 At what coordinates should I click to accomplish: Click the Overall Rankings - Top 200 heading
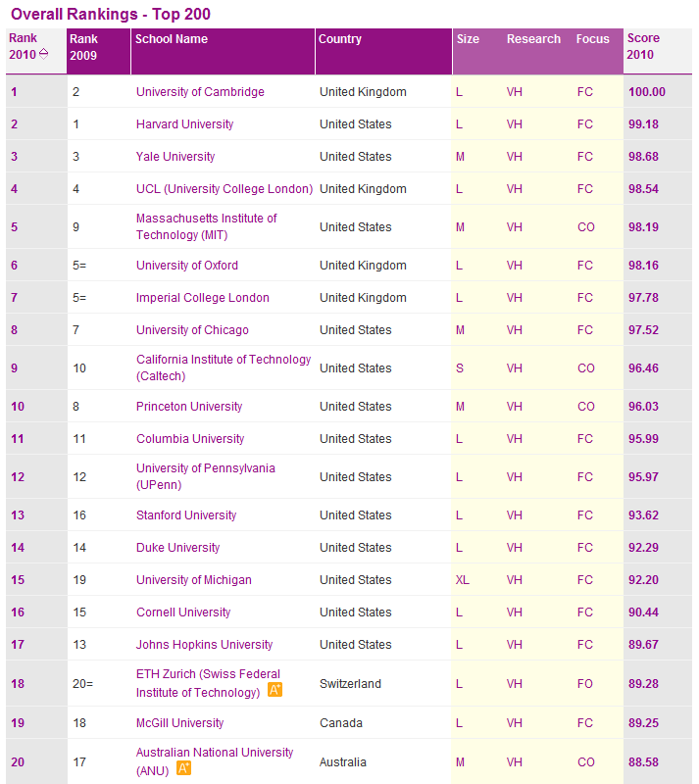[x=111, y=14]
